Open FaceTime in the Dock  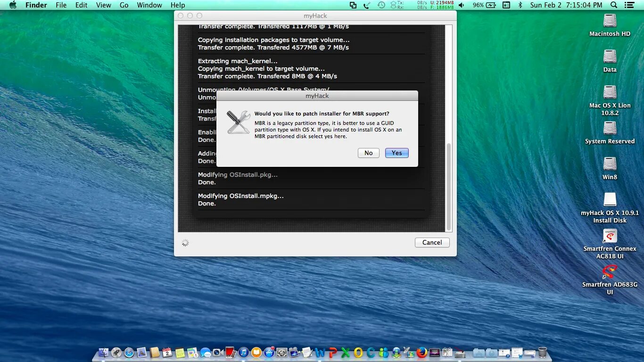(x=218, y=353)
